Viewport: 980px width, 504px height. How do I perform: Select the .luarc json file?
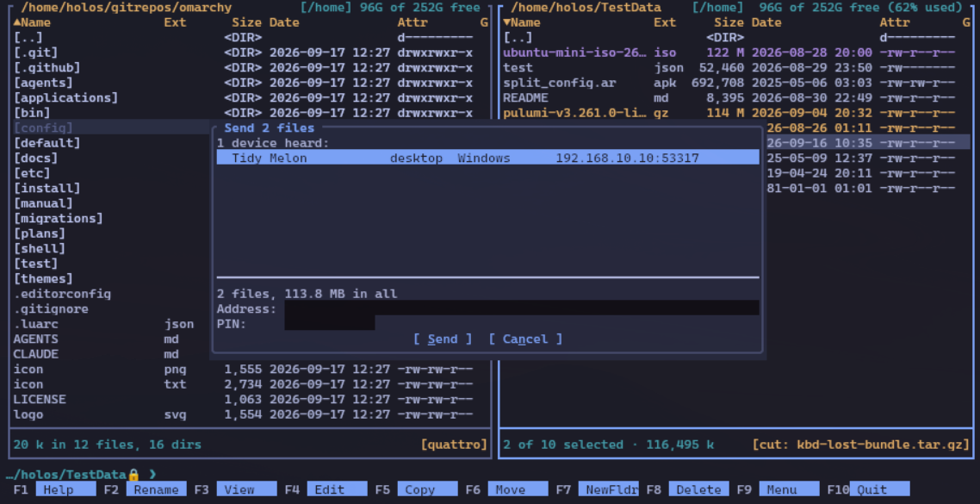[111, 324]
